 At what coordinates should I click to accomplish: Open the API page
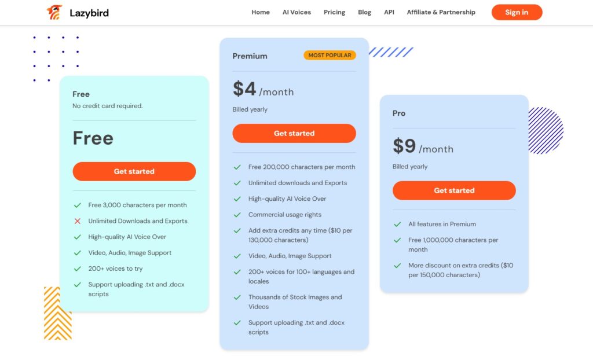(389, 12)
